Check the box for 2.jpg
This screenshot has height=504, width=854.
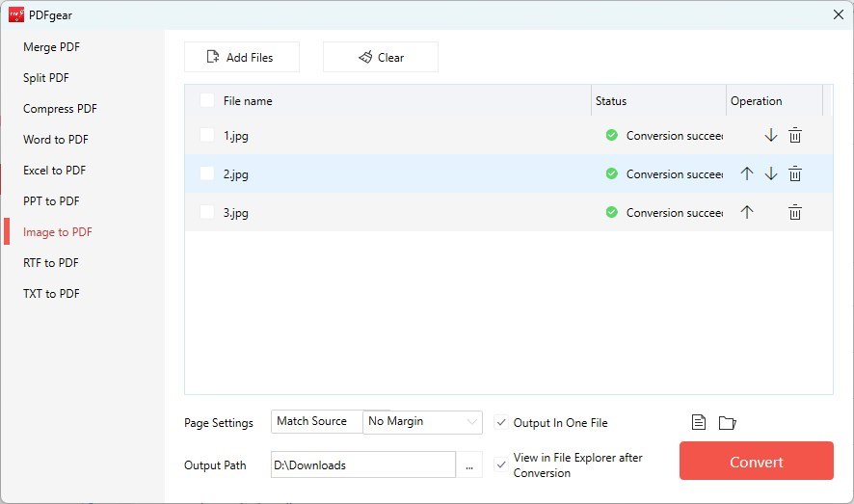click(x=207, y=173)
